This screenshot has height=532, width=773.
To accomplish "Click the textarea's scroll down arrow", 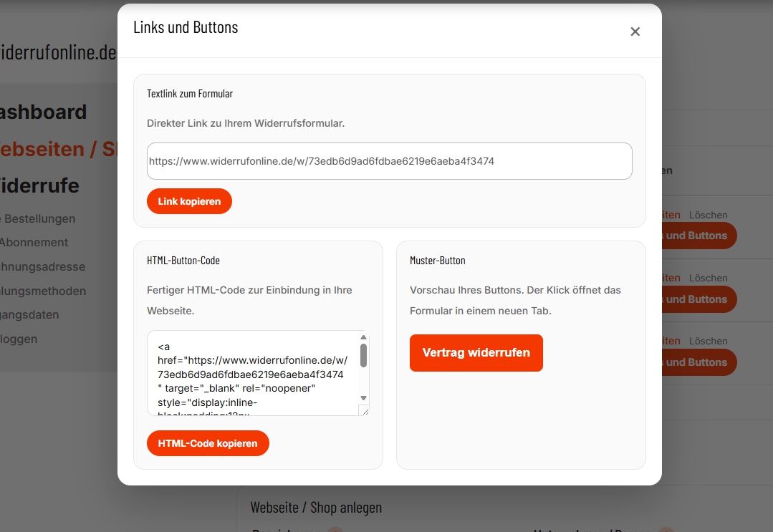I will tap(363, 398).
